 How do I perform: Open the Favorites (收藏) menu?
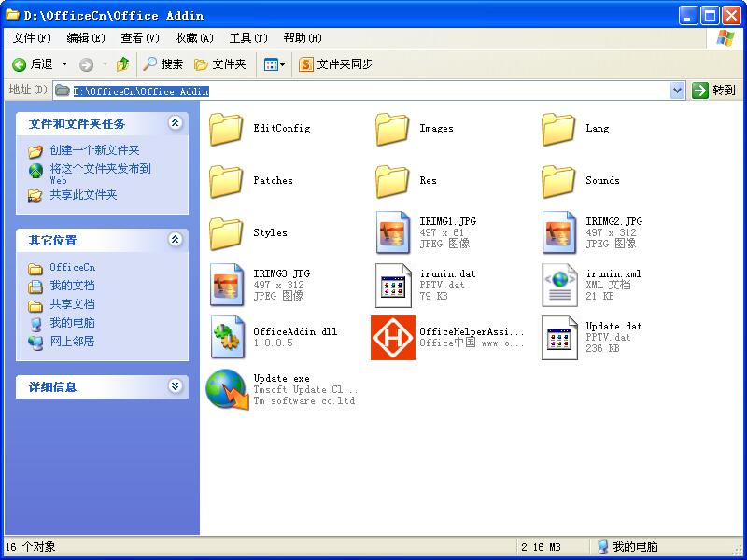click(x=194, y=38)
